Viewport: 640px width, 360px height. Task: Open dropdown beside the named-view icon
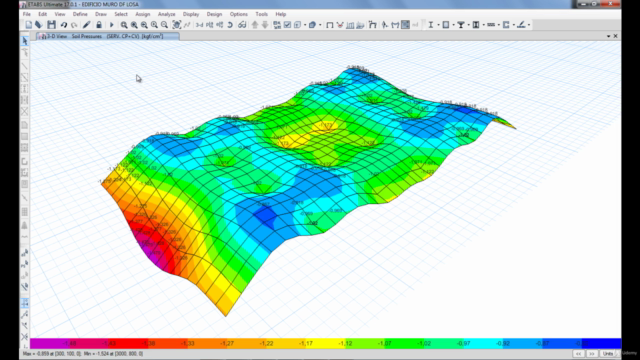click(x=305, y=25)
